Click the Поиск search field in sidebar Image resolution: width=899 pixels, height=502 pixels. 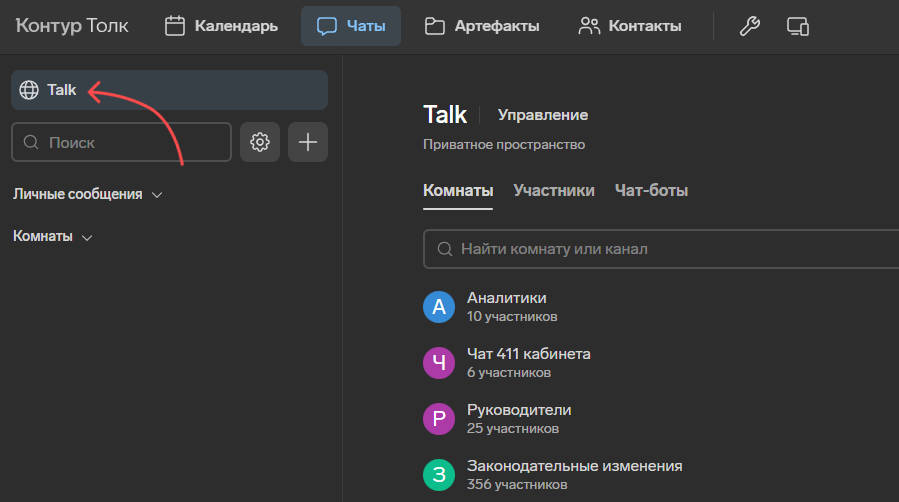click(122, 142)
